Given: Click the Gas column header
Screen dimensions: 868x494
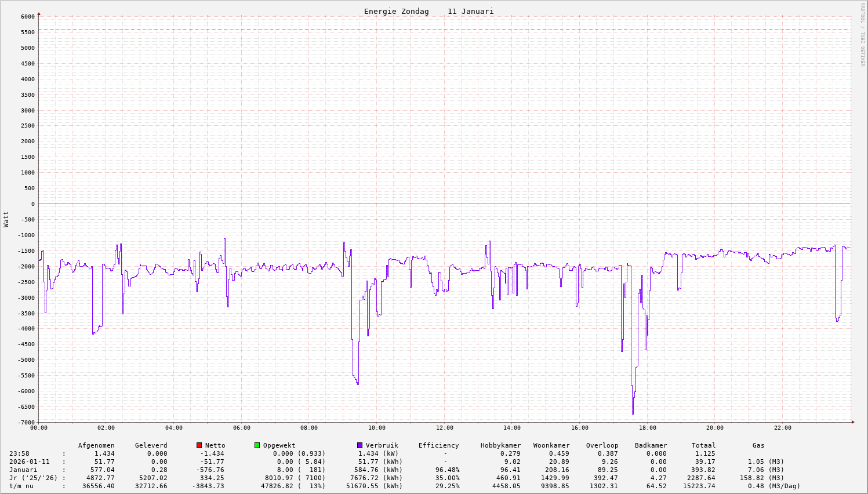Looking at the screenshot, I should 758,446.
